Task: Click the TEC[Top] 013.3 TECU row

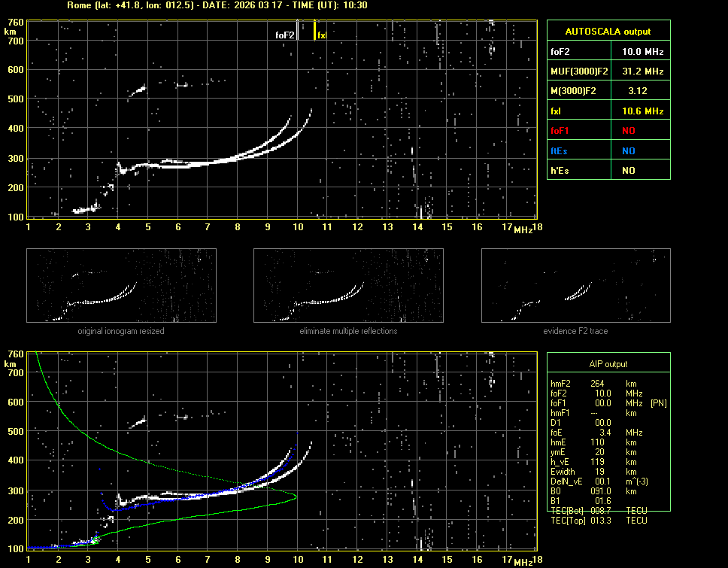Action: pos(599,520)
